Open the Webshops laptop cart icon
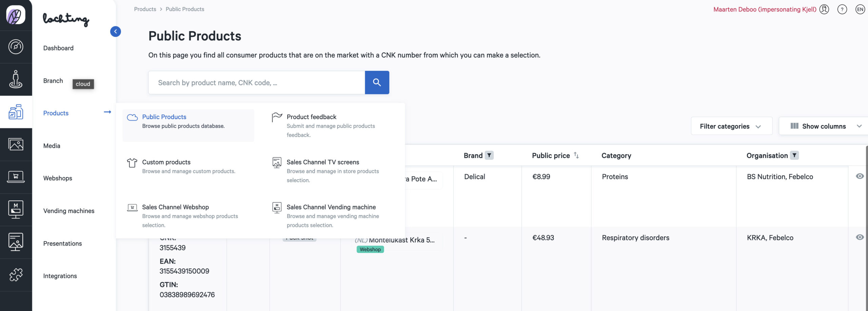The image size is (868, 311). coord(16,177)
